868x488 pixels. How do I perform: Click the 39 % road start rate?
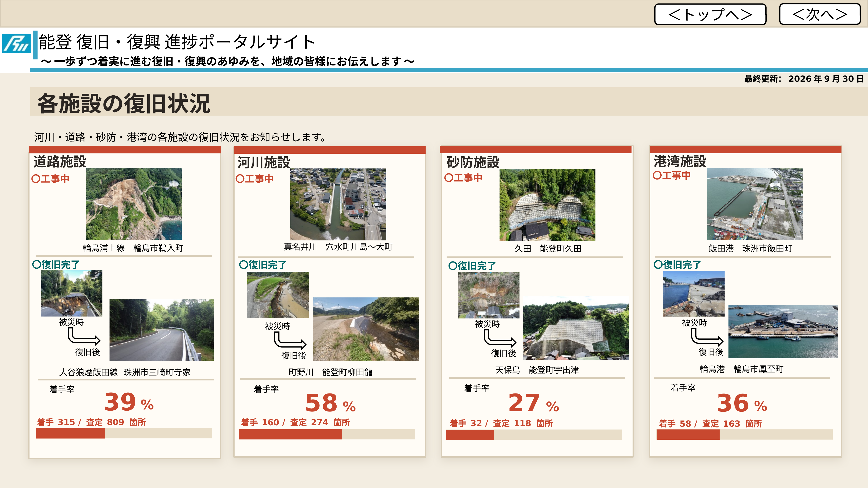pyautogui.click(x=129, y=402)
